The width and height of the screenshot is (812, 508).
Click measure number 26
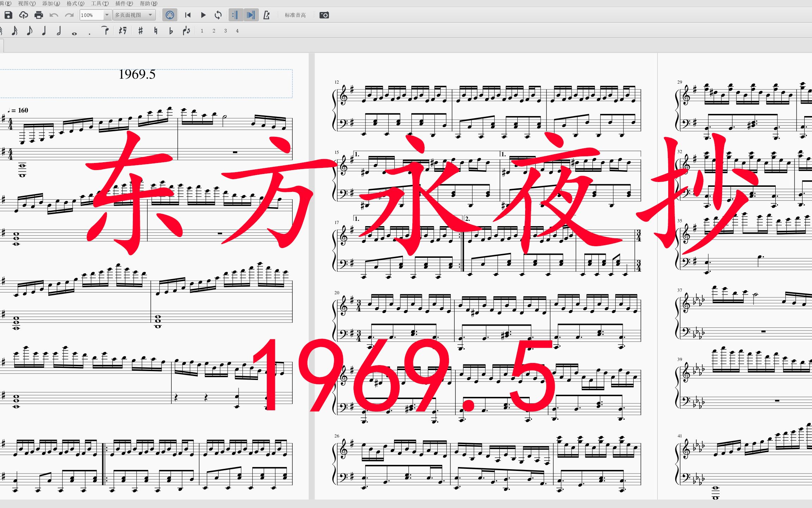(x=337, y=436)
